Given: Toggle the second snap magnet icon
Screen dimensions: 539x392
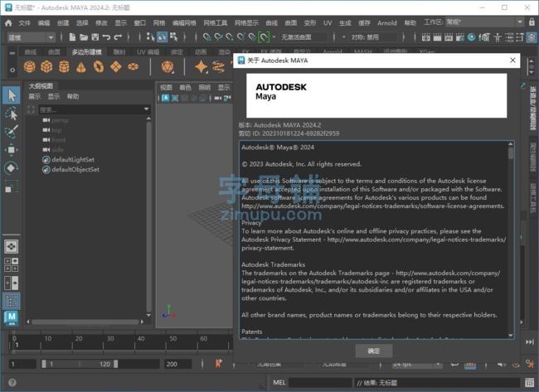Looking at the screenshot, I should (218, 36).
